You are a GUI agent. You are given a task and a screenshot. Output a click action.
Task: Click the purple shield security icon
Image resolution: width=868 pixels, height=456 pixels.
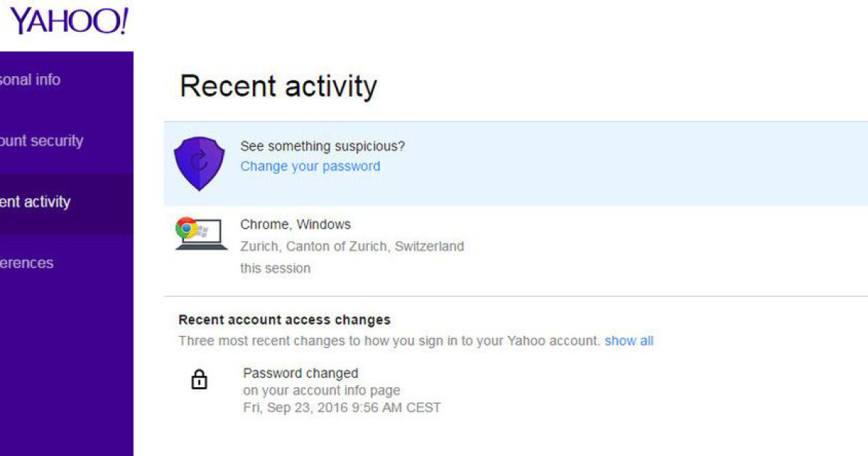pos(199,164)
